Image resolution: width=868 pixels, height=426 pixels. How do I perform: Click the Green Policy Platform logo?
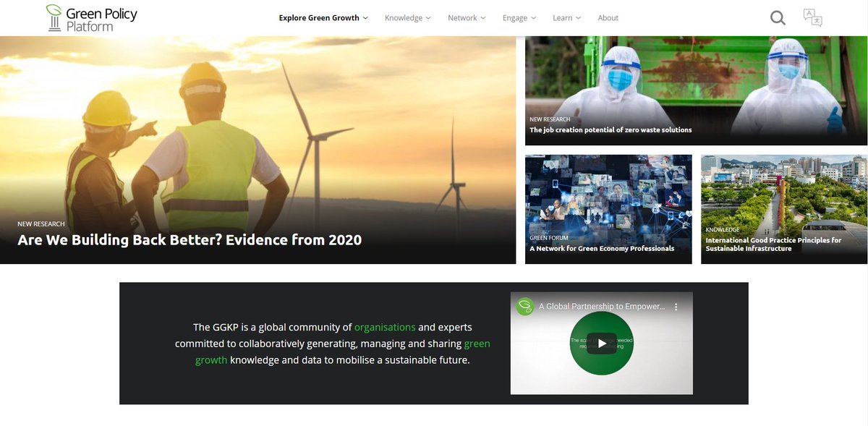(91, 18)
